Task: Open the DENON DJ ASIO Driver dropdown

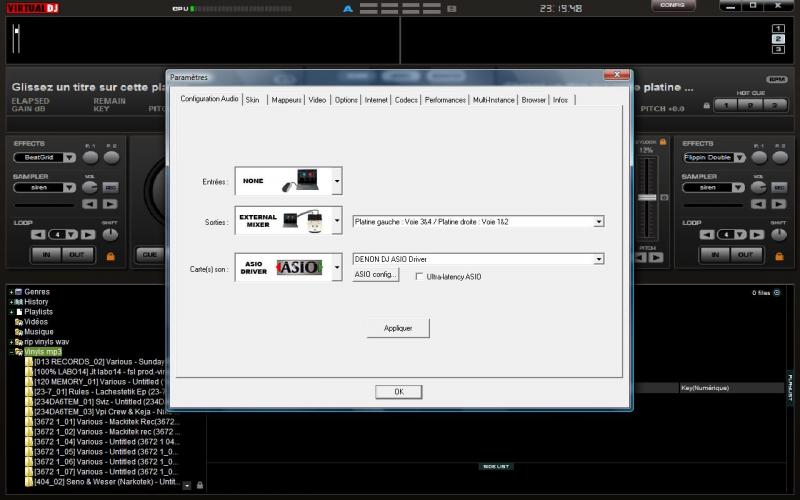Action: tap(599, 259)
